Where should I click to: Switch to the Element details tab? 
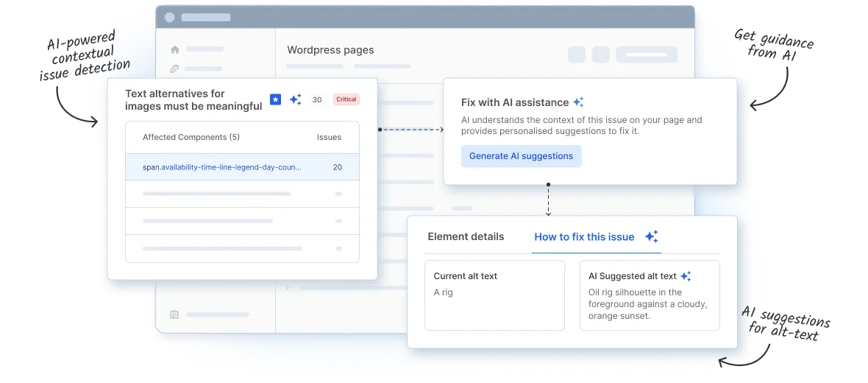point(466,236)
